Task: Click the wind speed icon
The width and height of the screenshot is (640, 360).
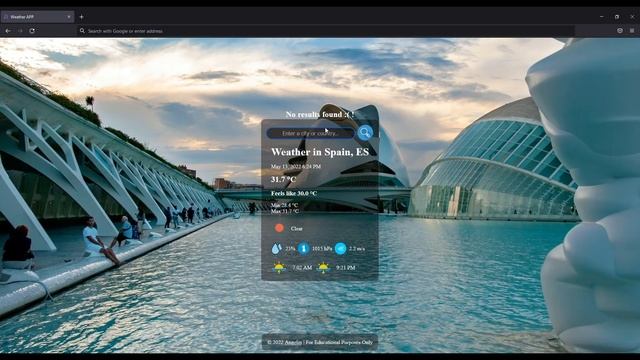Action: (x=340, y=249)
